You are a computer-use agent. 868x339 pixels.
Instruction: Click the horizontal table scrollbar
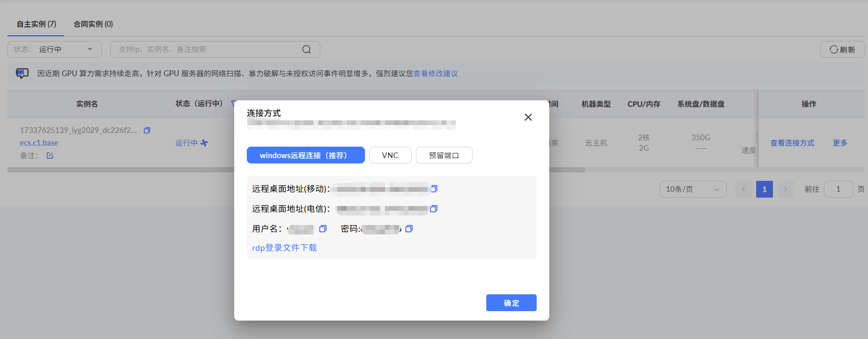tap(296, 170)
